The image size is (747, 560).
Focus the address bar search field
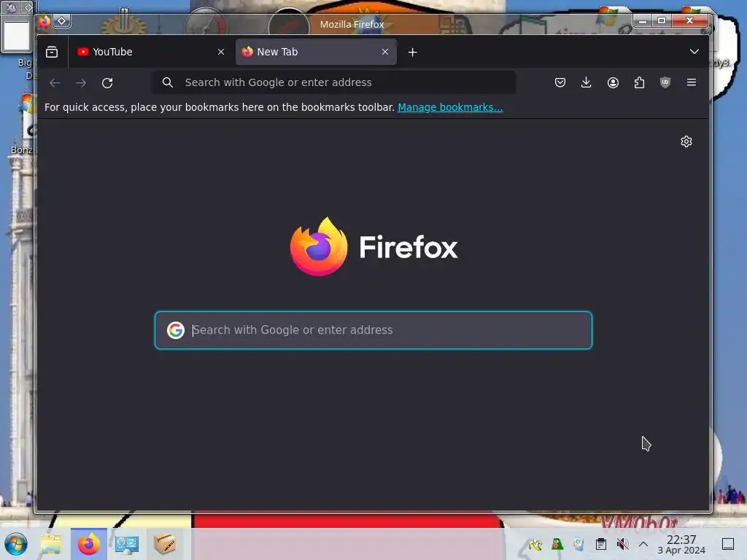(x=333, y=82)
